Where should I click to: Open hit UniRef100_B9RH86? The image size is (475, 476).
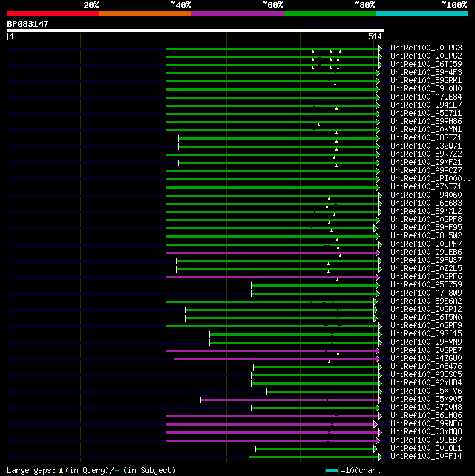(426, 122)
